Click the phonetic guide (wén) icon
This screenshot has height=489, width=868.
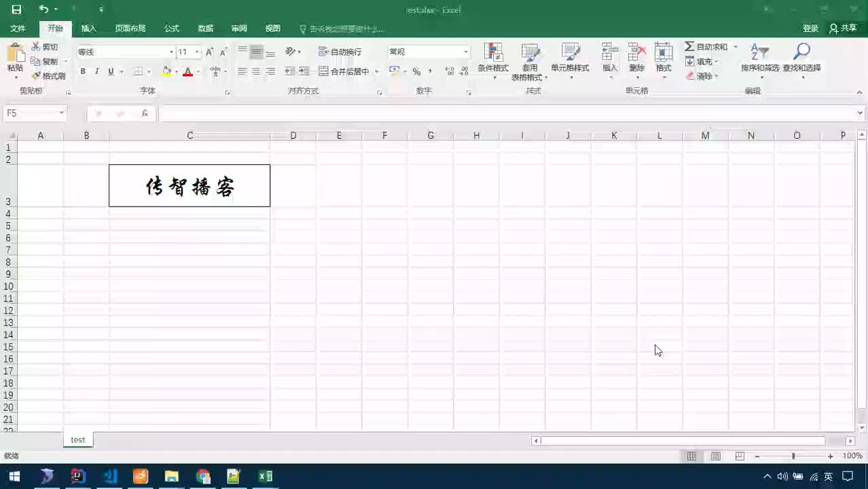pyautogui.click(x=215, y=71)
